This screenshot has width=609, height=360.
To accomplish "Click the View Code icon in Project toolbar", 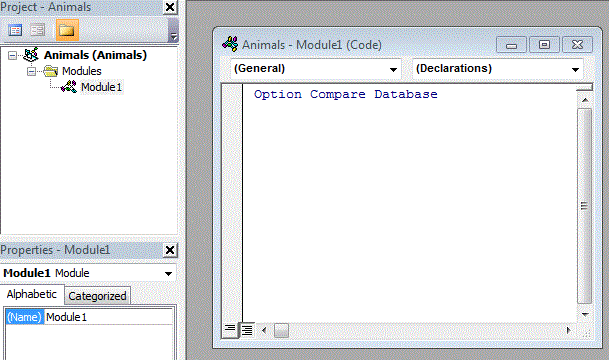I will pyautogui.click(x=16, y=30).
